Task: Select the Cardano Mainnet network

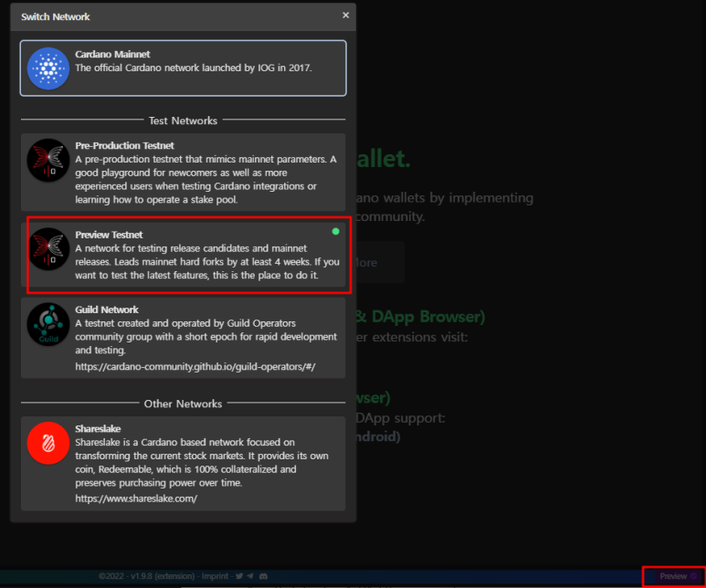Action: tap(184, 68)
